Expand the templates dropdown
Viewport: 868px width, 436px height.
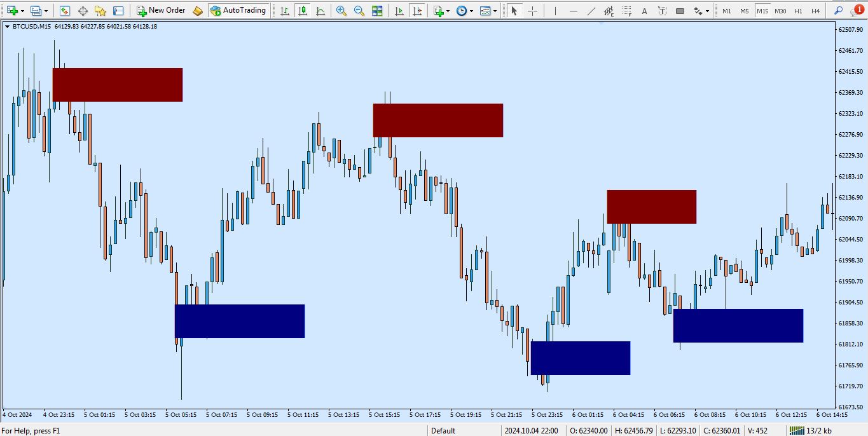click(495, 11)
